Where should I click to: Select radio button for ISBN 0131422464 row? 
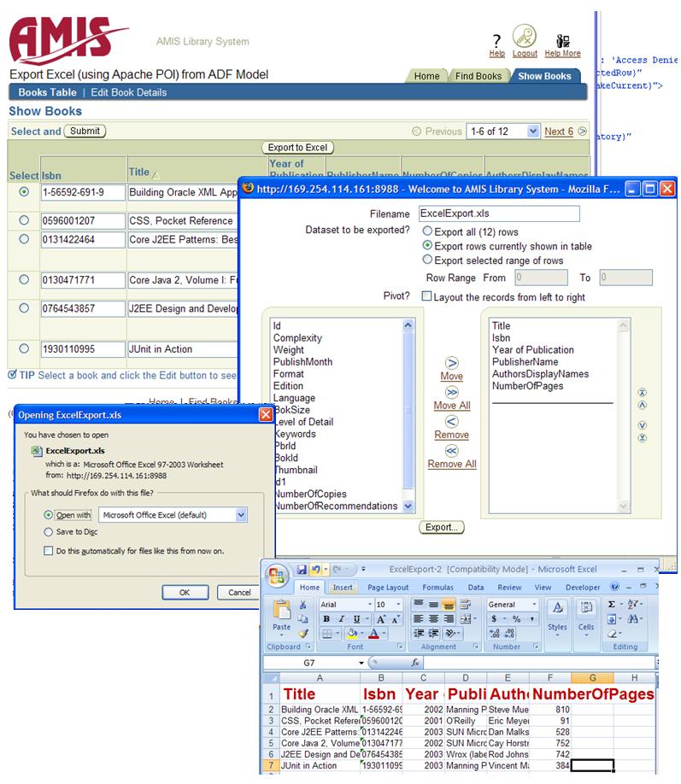24,239
